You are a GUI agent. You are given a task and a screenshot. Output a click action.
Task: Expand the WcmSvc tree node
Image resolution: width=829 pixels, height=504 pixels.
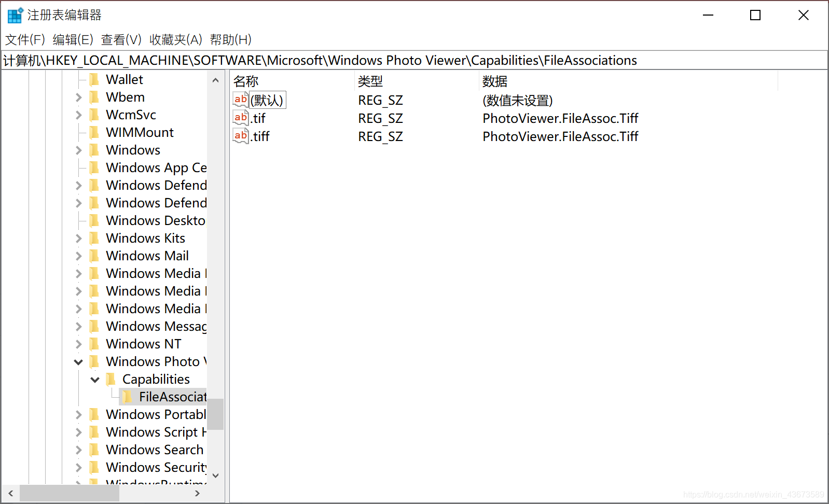(x=78, y=115)
